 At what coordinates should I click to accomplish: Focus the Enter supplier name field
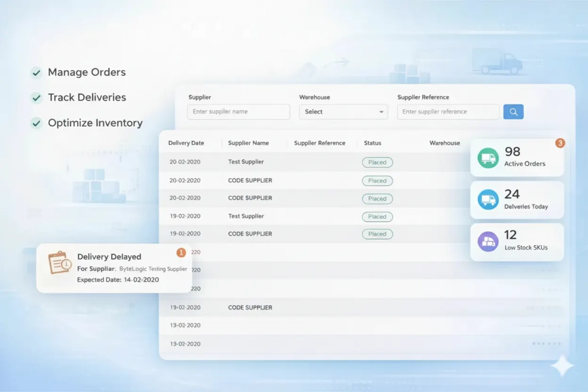tap(238, 112)
